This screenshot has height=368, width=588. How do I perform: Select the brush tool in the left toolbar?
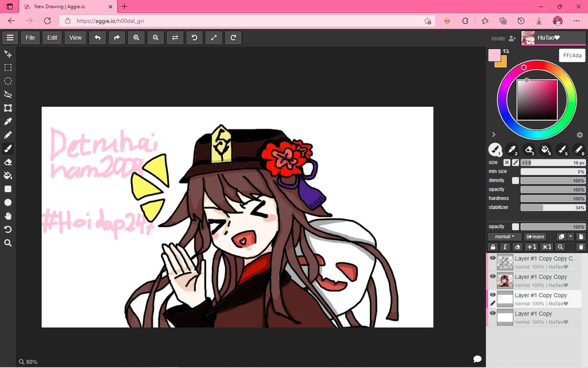(x=8, y=149)
